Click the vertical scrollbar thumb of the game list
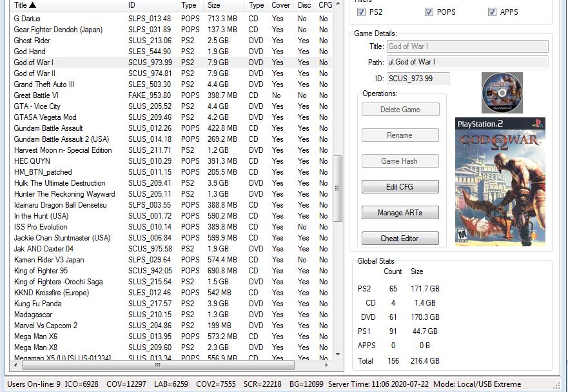This screenshot has width=568, height=392. coord(338,188)
